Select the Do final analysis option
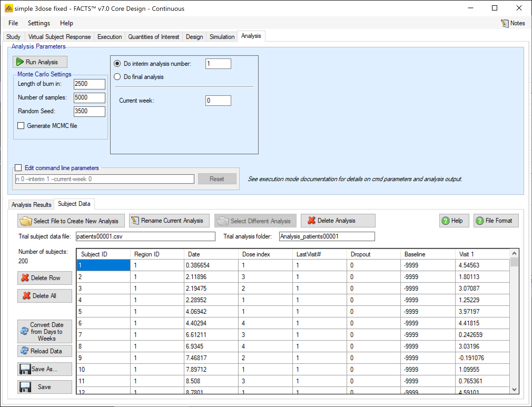Image resolution: width=532 pixels, height=407 pixels. coord(117,77)
